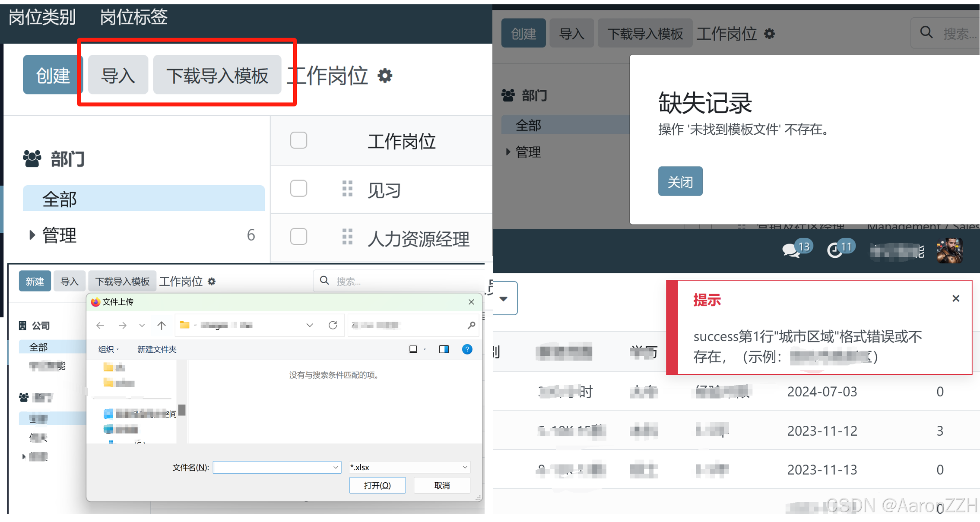Click the blue help icon in file dialog

pos(467,349)
